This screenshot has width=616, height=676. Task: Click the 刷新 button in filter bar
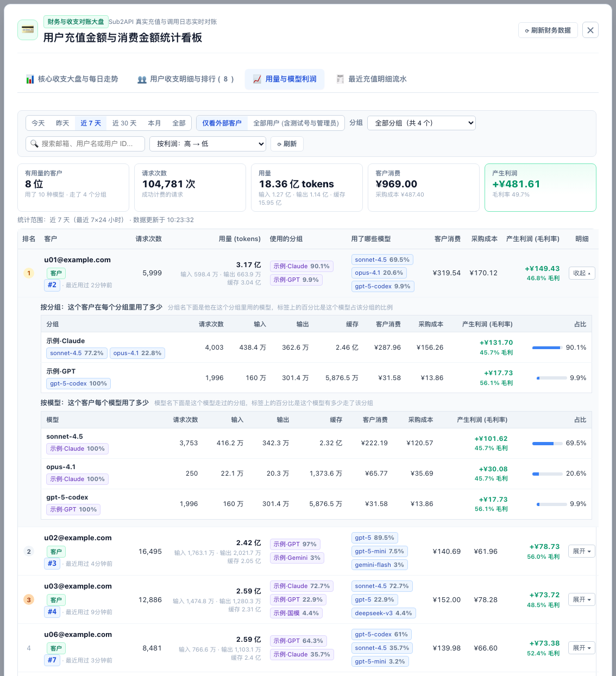click(287, 144)
